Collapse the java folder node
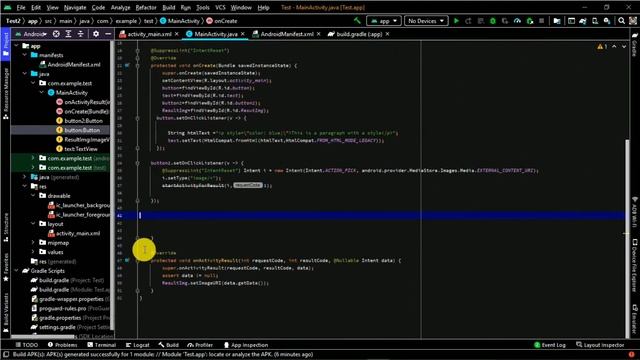The image size is (640, 360). point(25,73)
